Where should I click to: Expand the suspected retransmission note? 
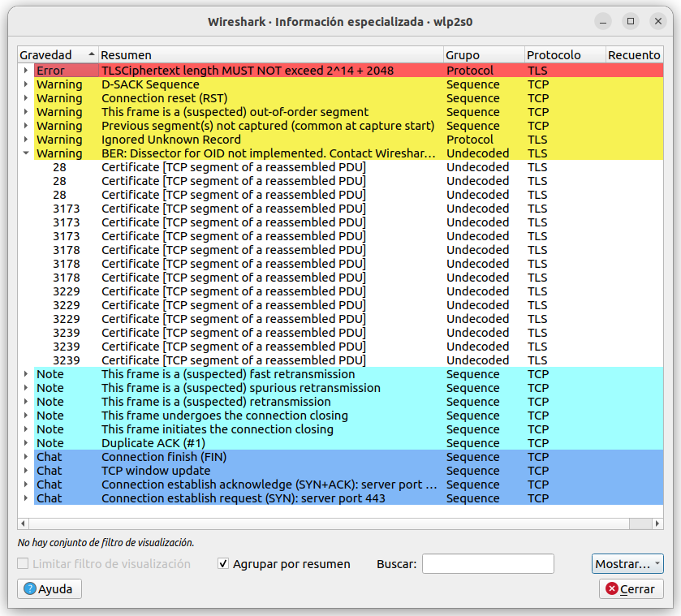pos(26,402)
